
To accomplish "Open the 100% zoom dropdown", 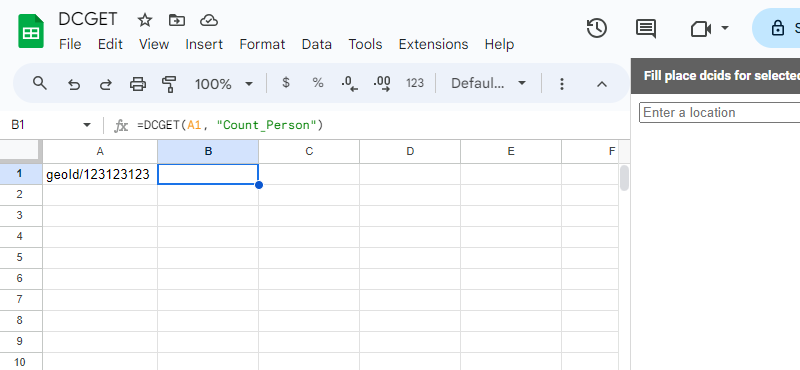I will point(223,84).
